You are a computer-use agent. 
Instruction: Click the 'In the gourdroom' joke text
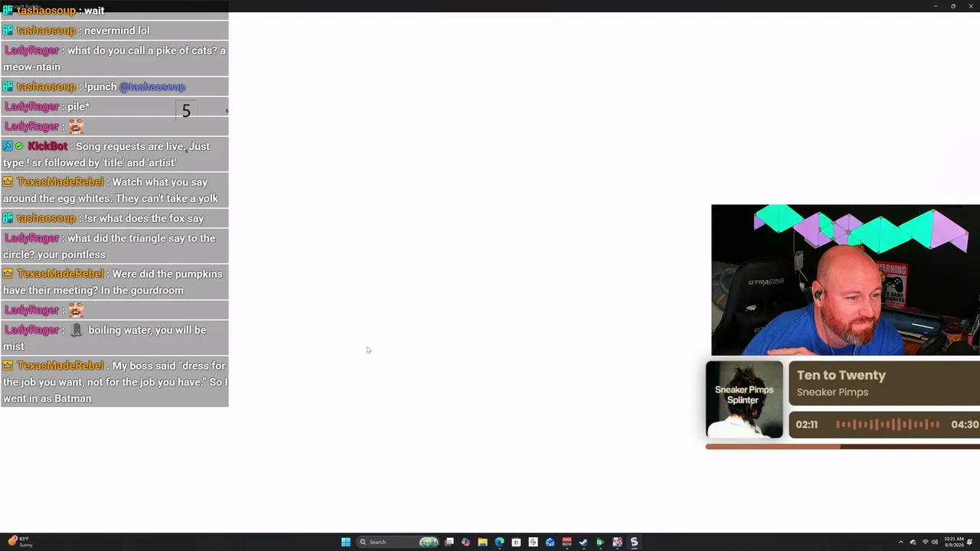(142, 290)
